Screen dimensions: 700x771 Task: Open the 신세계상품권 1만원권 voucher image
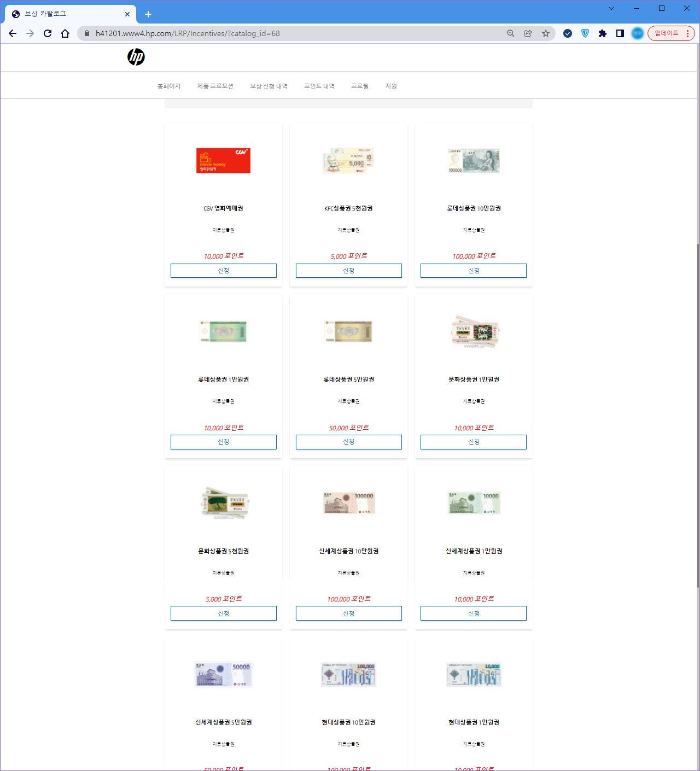click(x=474, y=503)
